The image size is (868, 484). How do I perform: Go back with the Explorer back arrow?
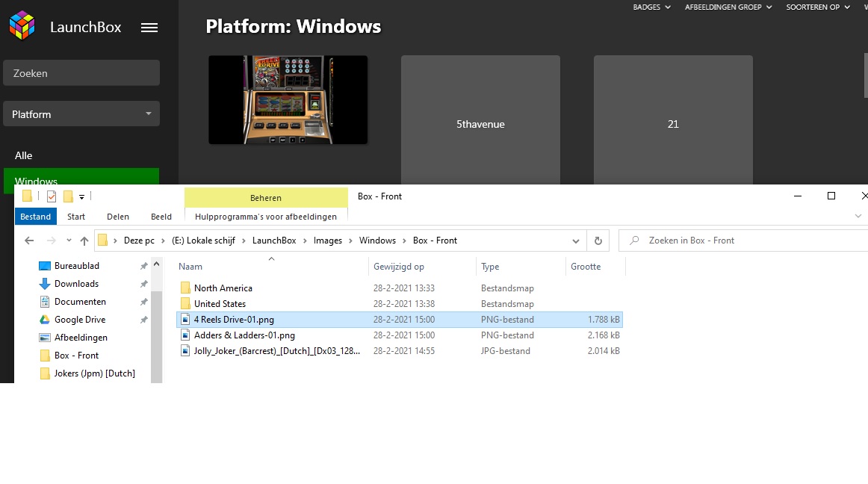[29, 241]
